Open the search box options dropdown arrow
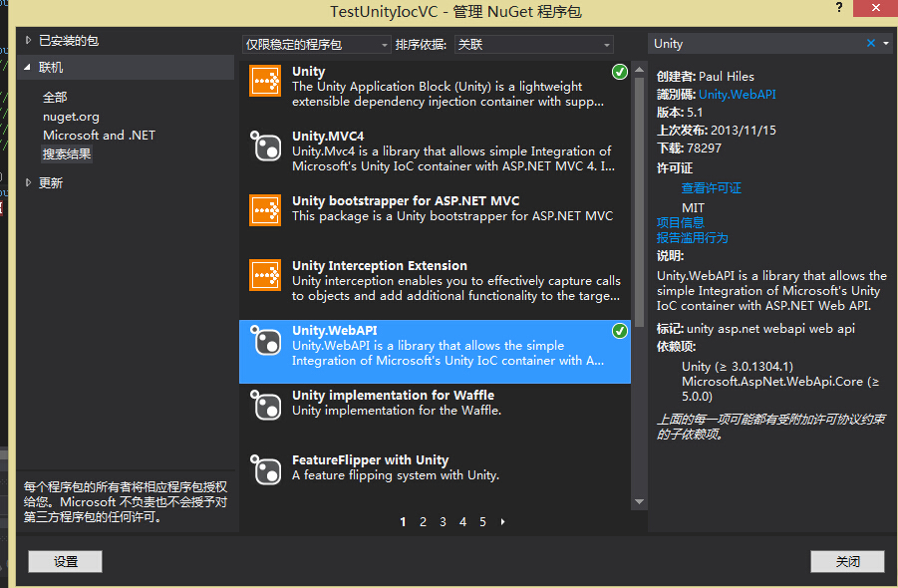This screenshot has height=588, width=898. point(886,44)
